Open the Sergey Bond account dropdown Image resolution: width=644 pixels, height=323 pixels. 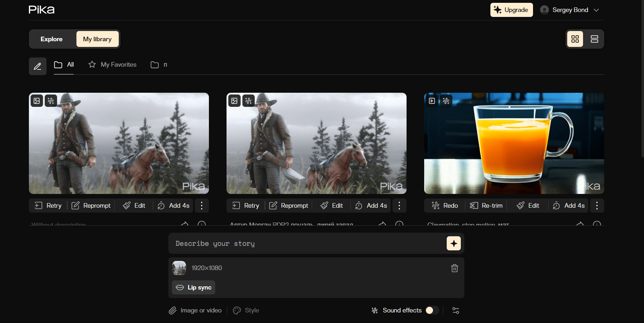tap(570, 10)
